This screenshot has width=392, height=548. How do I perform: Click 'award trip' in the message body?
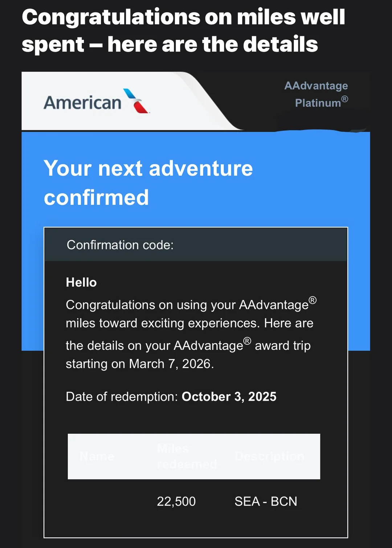282,345
